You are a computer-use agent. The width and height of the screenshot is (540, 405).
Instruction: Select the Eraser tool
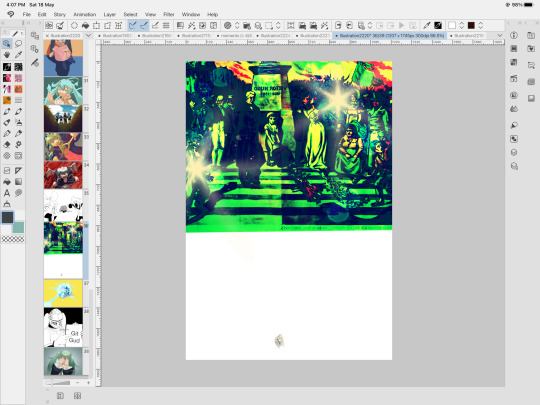7,145
